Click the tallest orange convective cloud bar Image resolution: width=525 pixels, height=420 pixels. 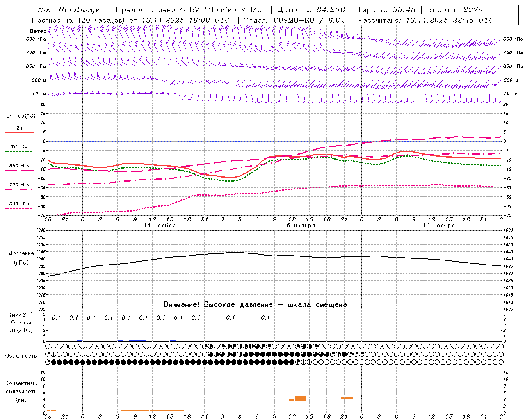(x=301, y=398)
